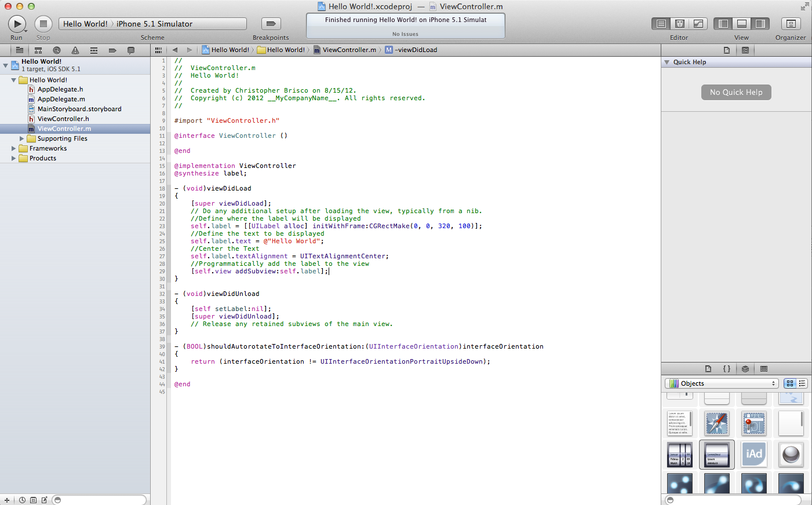Viewport: 812px width, 505px height.
Task: Toggle the Breakpoints button
Action: (x=271, y=24)
